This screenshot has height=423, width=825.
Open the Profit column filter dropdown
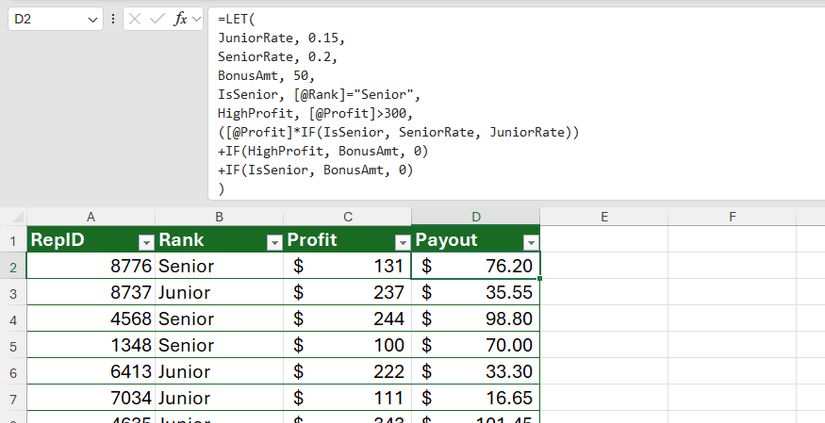click(402, 242)
